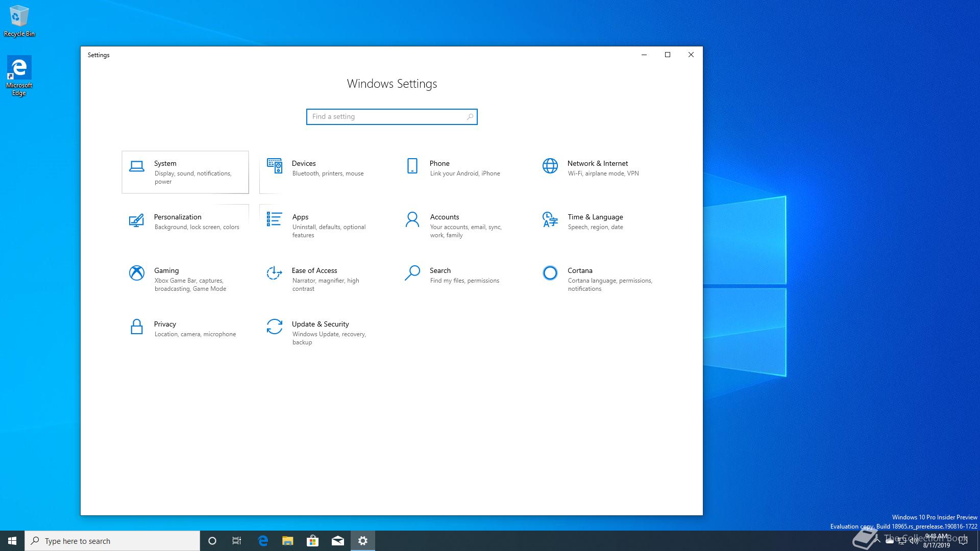Open the Mail app from the taskbar
The image size is (980, 551).
click(x=337, y=541)
